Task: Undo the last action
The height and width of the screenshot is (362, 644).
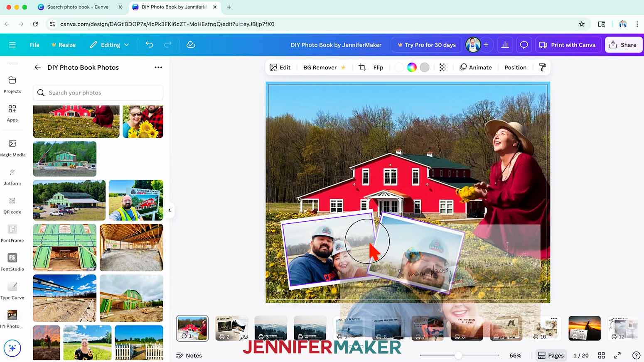Action: pyautogui.click(x=150, y=44)
